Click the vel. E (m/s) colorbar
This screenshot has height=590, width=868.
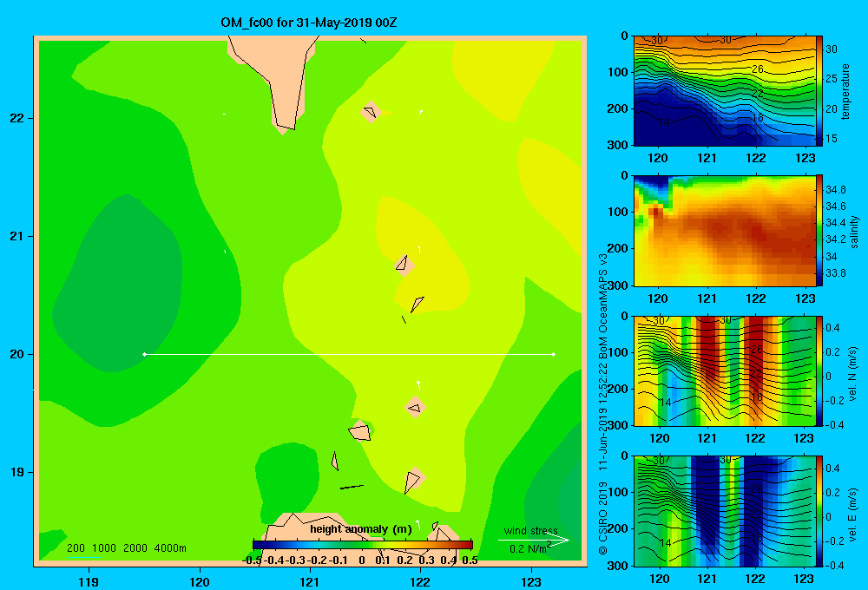(x=819, y=511)
